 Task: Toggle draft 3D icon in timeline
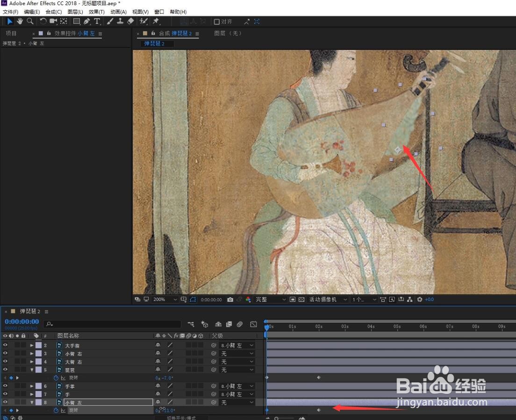204,324
